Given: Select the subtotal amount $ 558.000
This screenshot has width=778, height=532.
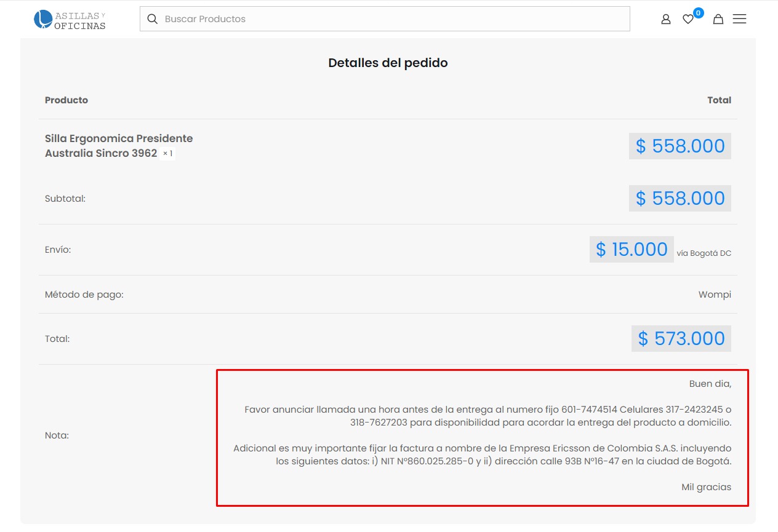Looking at the screenshot, I should (680, 199).
